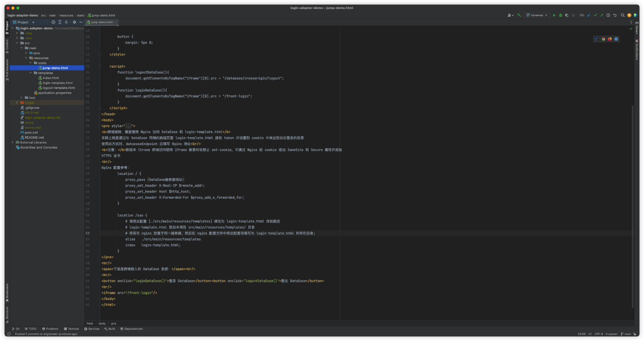Toggle the Commit tool window on the left stripe

click(x=7, y=46)
